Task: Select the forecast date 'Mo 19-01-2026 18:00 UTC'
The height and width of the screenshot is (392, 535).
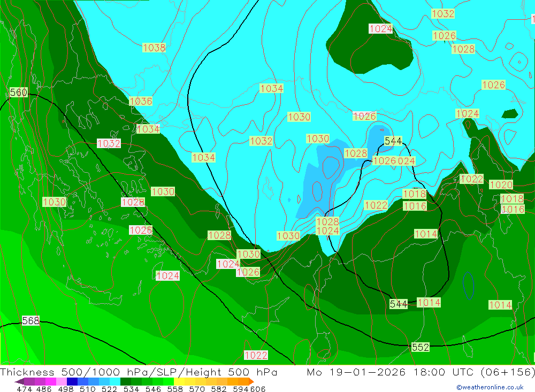Action: [x=392, y=372]
